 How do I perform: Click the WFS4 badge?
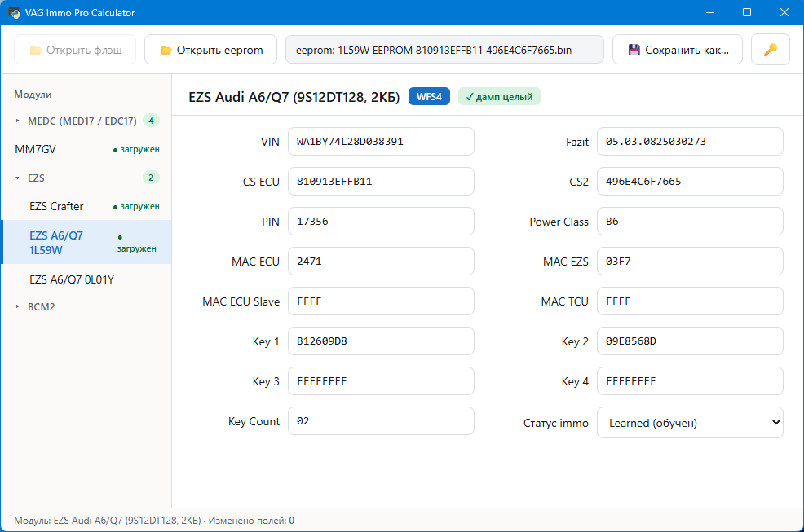pyautogui.click(x=429, y=96)
